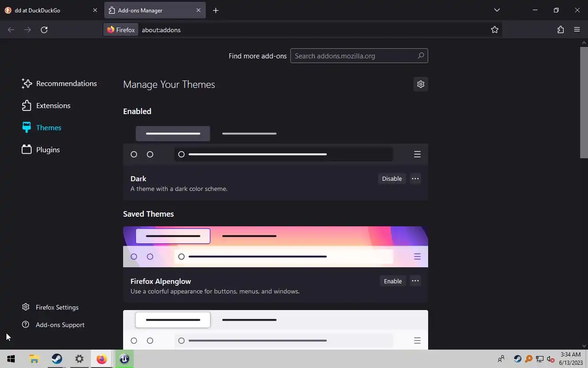Enable the Firefox Alpenglow theme
Screen dimensions: 588x368
(x=393, y=281)
